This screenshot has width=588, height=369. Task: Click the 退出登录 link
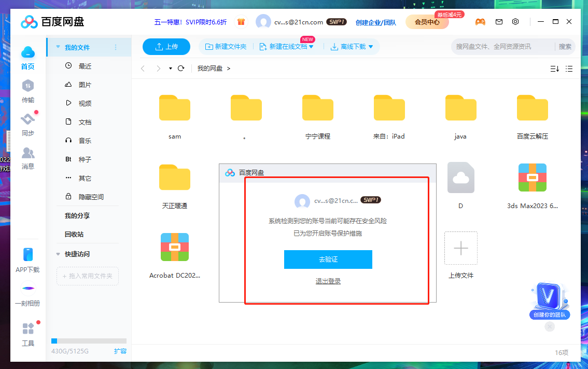click(x=328, y=281)
